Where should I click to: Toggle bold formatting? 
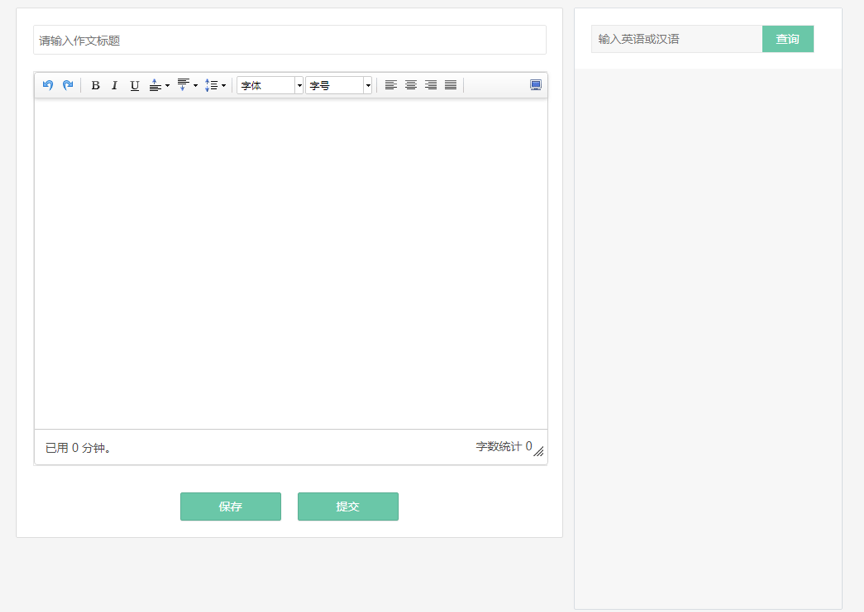coord(95,85)
